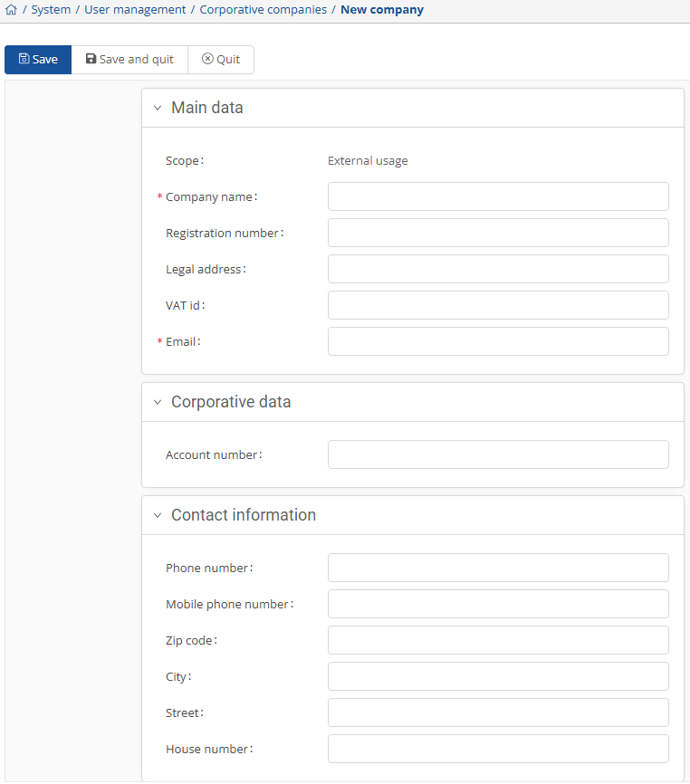This screenshot has height=784, width=690.
Task: Collapse the Corporative data section
Action: coord(158,402)
